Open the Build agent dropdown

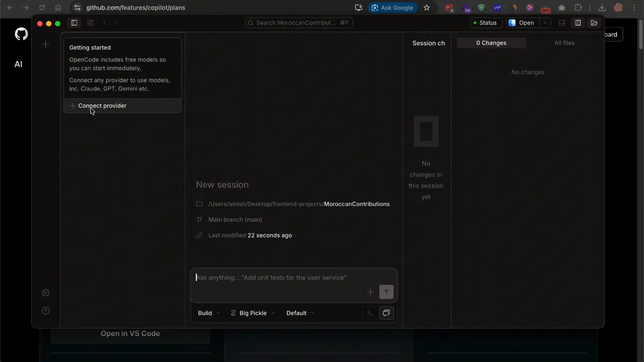(x=209, y=313)
